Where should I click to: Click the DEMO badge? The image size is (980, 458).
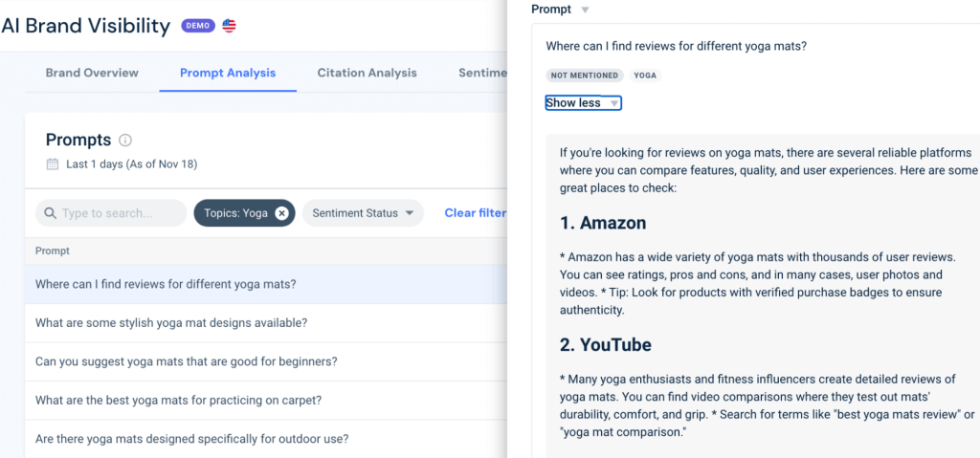(198, 26)
